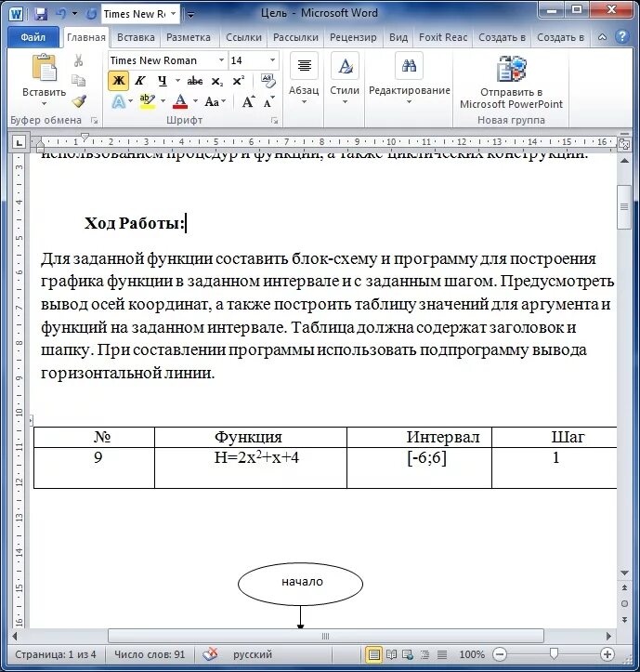The image size is (640, 672).
Task: Increase the font size with grow A
Action: 248,101
